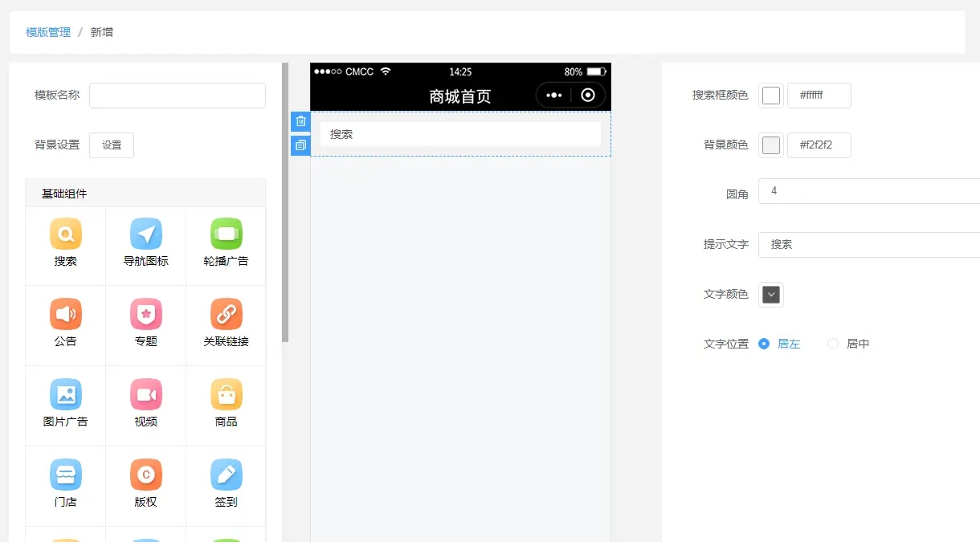Click the 基础组件 section header
The image size is (980, 542).
pos(145,194)
